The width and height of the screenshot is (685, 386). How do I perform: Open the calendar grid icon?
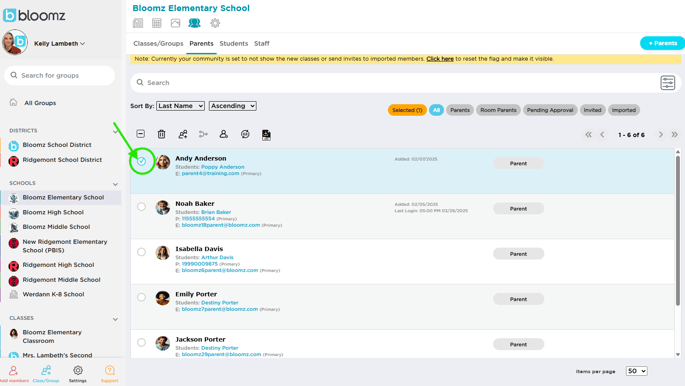tap(157, 23)
